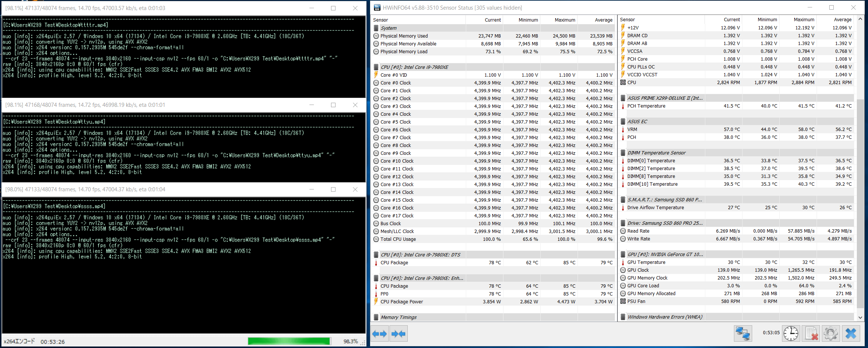Click the clock reset timer button
Viewport: 868px width, 348px height.
[791, 333]
